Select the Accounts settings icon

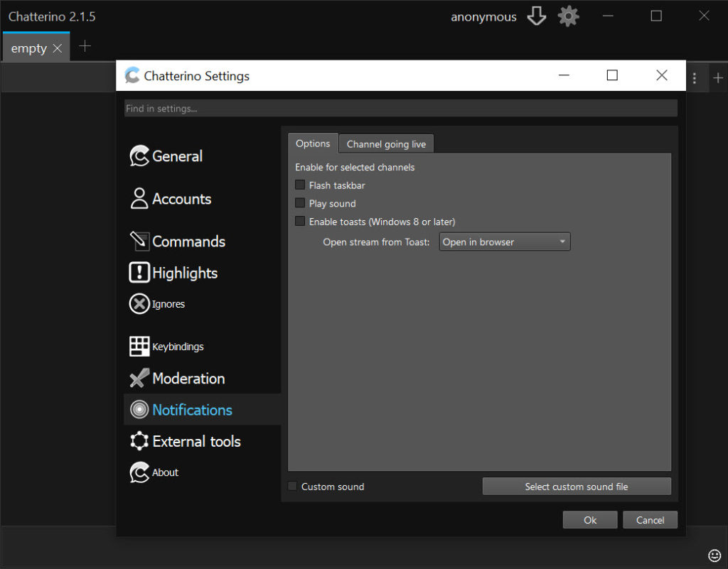coord(139,199)
